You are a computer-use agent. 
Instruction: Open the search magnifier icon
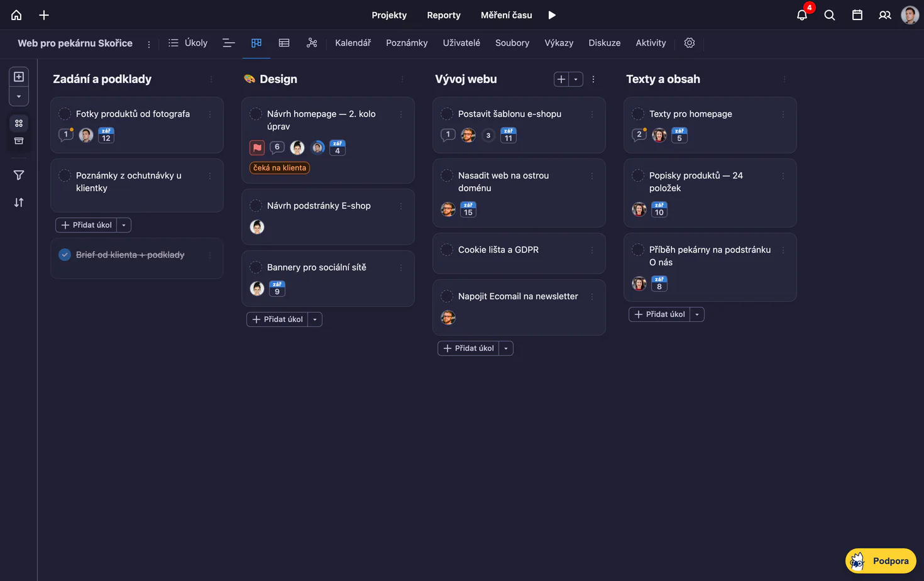830,15
